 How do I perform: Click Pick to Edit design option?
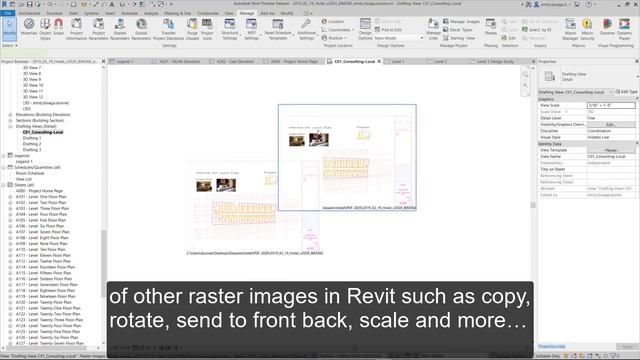(x=388, y=30)
